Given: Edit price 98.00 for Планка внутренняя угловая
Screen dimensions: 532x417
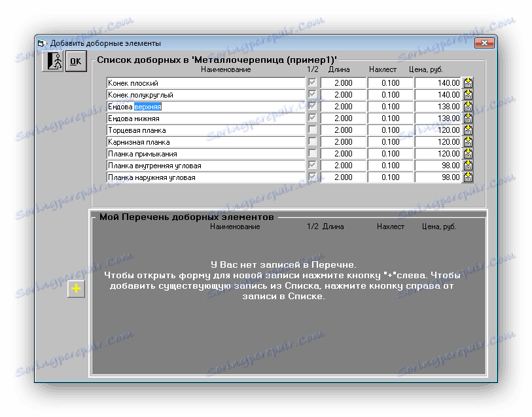Looking at the screenshot, I should click(438, 166).
